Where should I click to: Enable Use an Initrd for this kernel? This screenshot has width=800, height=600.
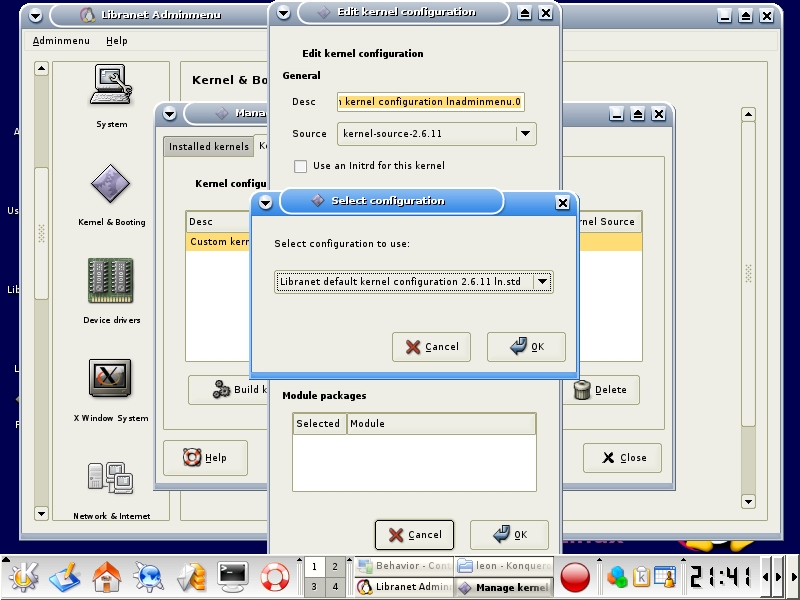click(x=300, y=166)
